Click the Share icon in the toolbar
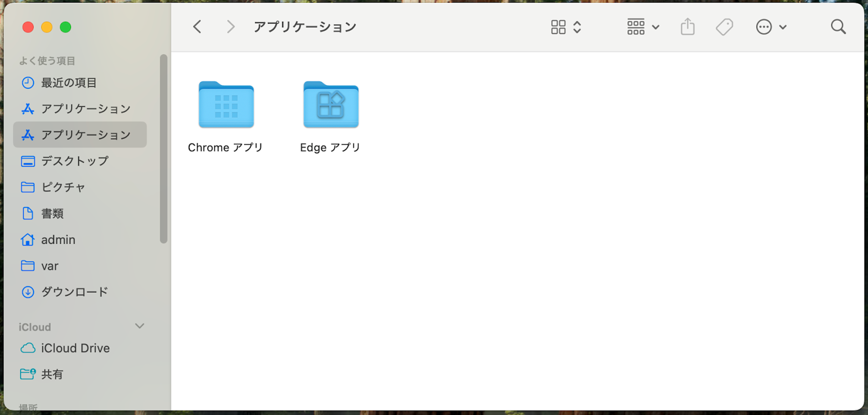 click(x=687, y=27)
